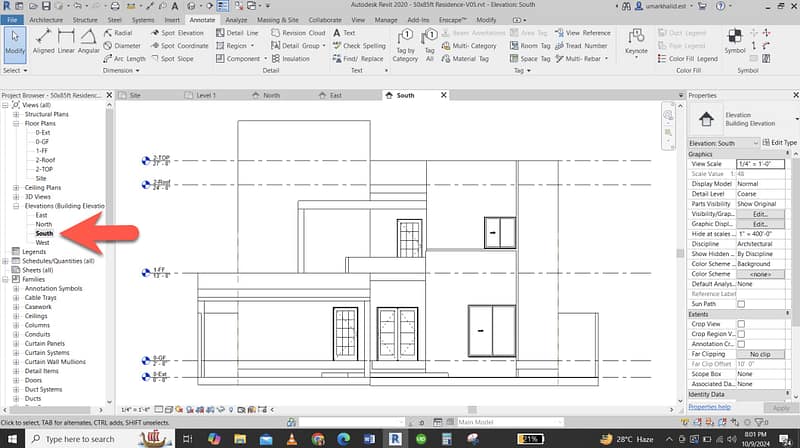Check the Crop Region Visible checkbox
Screen dimensions: 800x448
coord(741,334)
